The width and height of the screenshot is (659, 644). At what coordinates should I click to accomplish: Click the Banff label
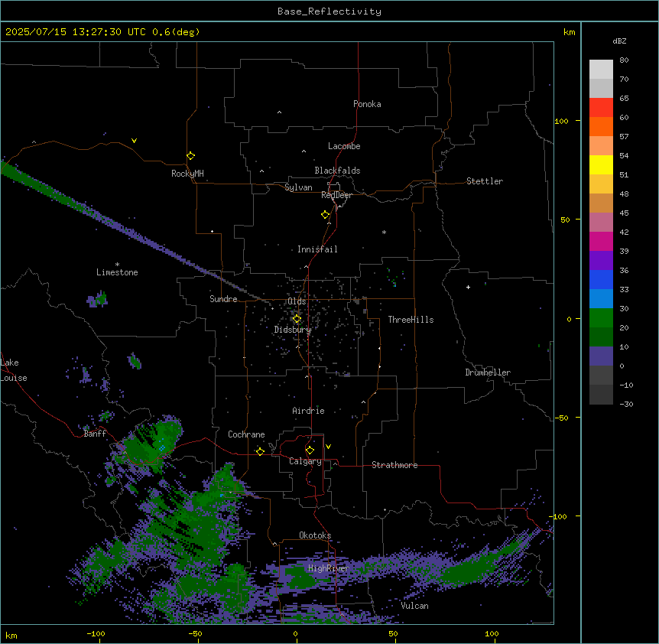pyautogui.click(x=95, y=434)
